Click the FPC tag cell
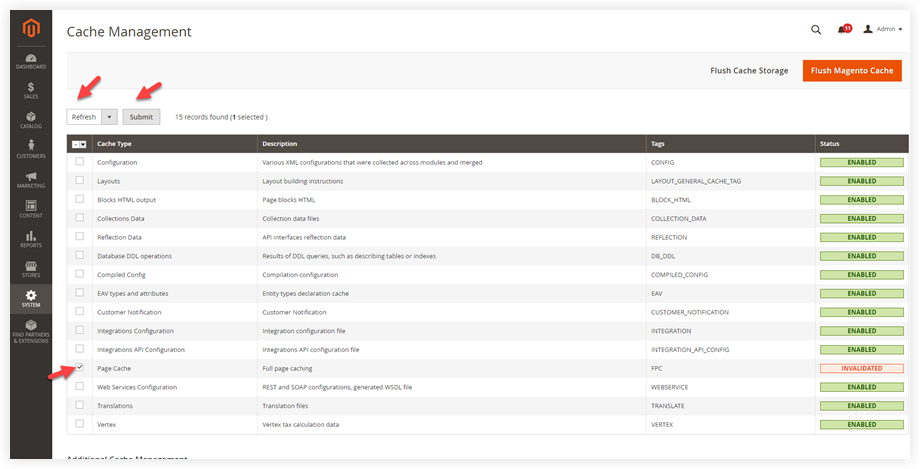Viewport: 920px width, 469px height. click(657, 369)
